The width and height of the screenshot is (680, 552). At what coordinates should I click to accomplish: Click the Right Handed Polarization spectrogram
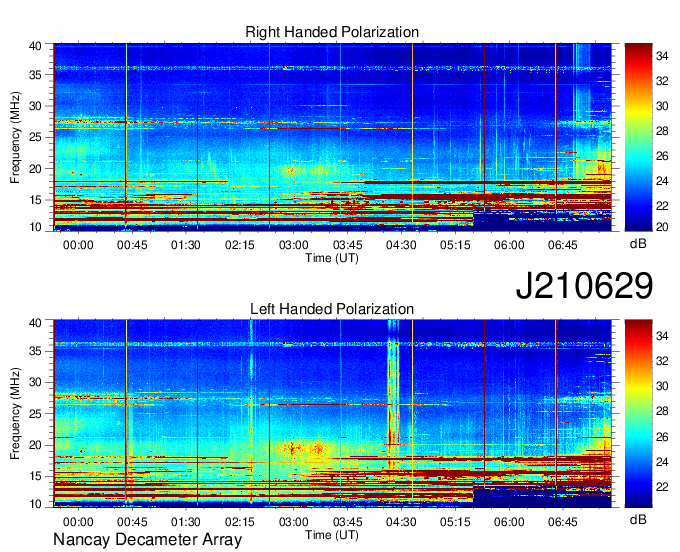coord(332,137)
